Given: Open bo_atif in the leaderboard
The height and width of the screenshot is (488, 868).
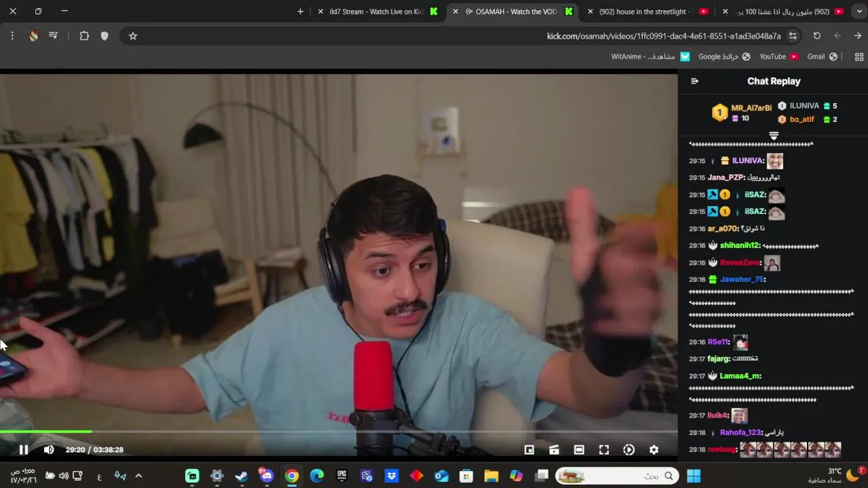Looking at the screenshot, I should coord(802,119).
